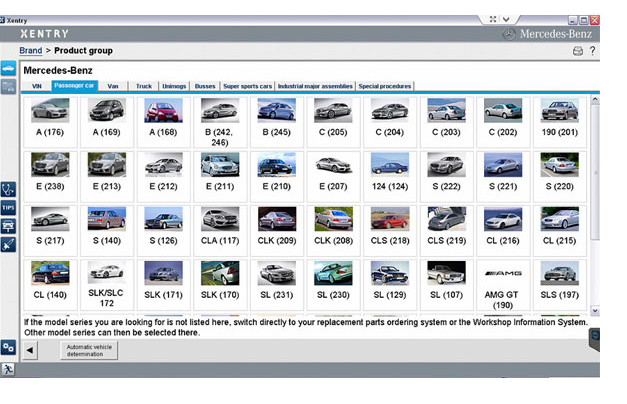Open the help question mark icon

coord(592,50)
